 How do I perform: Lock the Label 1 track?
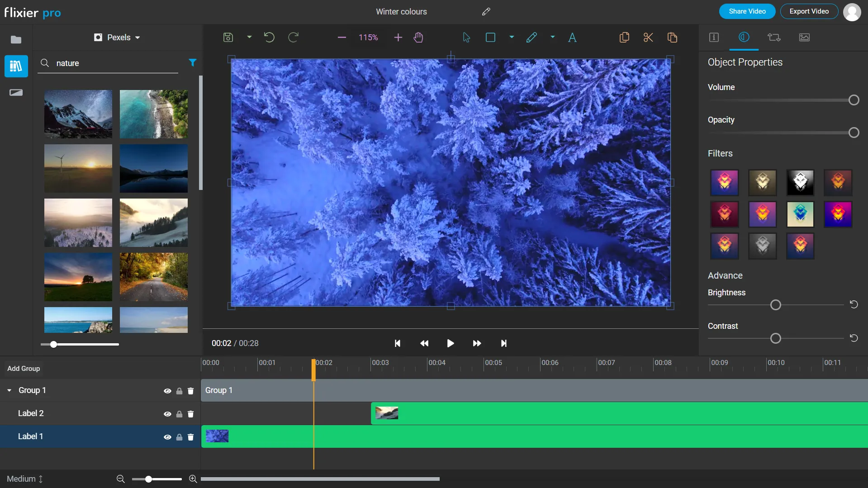click(179, 437)
